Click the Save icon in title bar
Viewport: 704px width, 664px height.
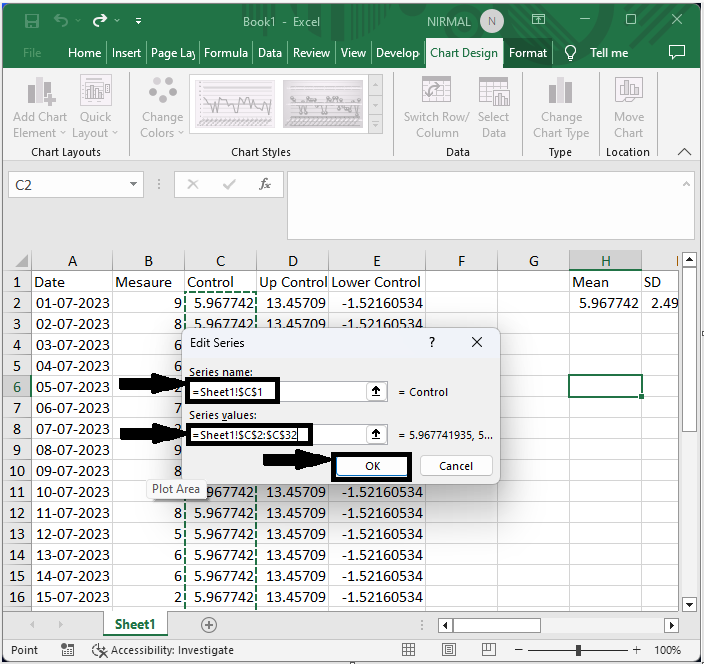click(x=32, y=20)
